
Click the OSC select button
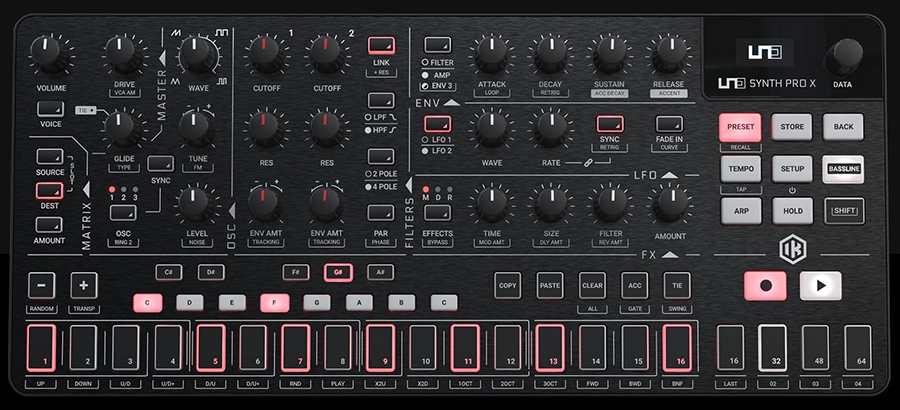(x=123, y=213)
